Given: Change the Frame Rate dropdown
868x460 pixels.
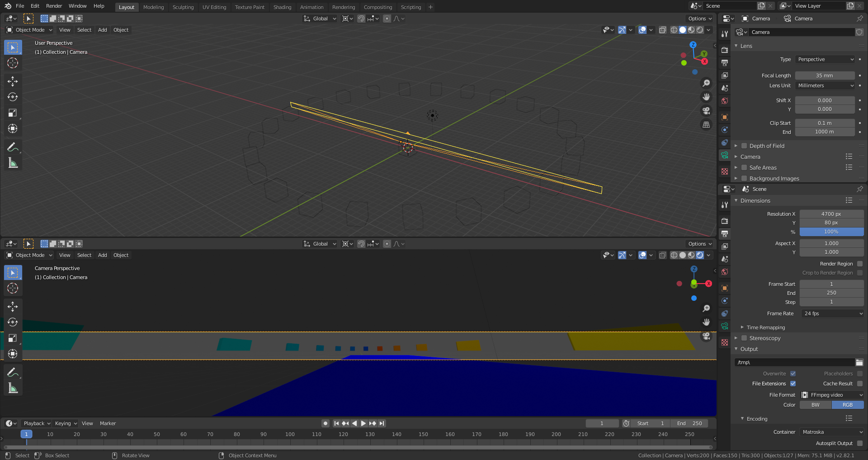Looking at the screenshot, I should pyautogui.click(x=832, y=313).
